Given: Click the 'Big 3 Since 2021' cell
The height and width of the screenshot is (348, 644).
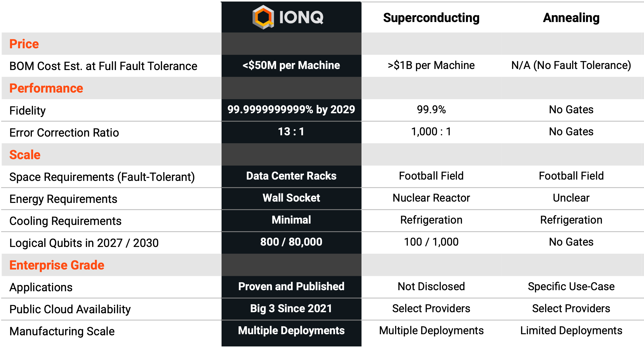Looking at the screenshot, I should [291, 308].
